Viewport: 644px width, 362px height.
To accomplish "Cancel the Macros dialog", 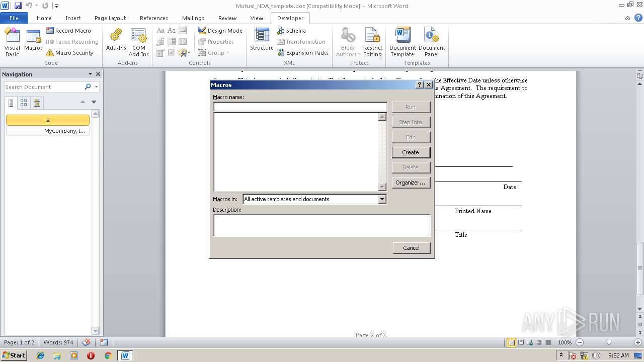I will pyautogui.click(x=411, y=248).
